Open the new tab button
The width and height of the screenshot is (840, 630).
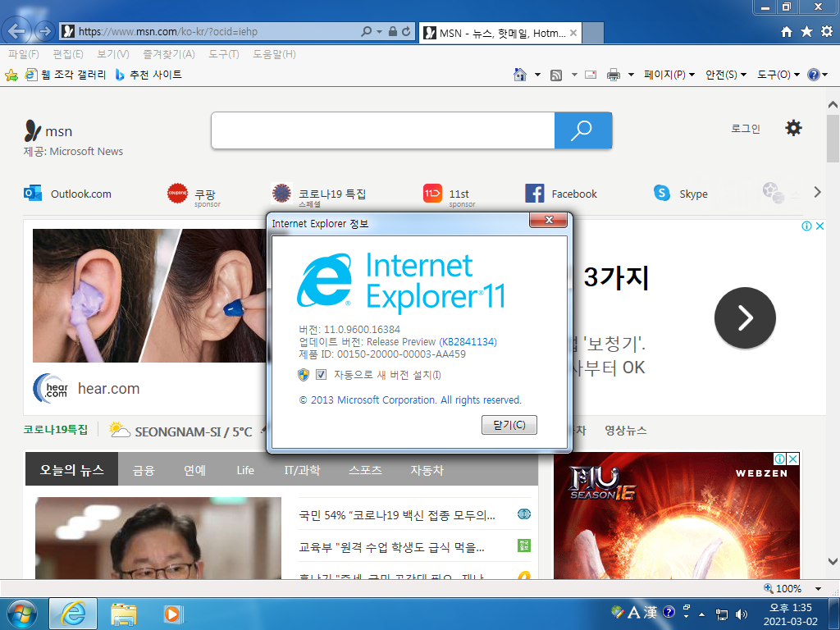tap(593, 33)
